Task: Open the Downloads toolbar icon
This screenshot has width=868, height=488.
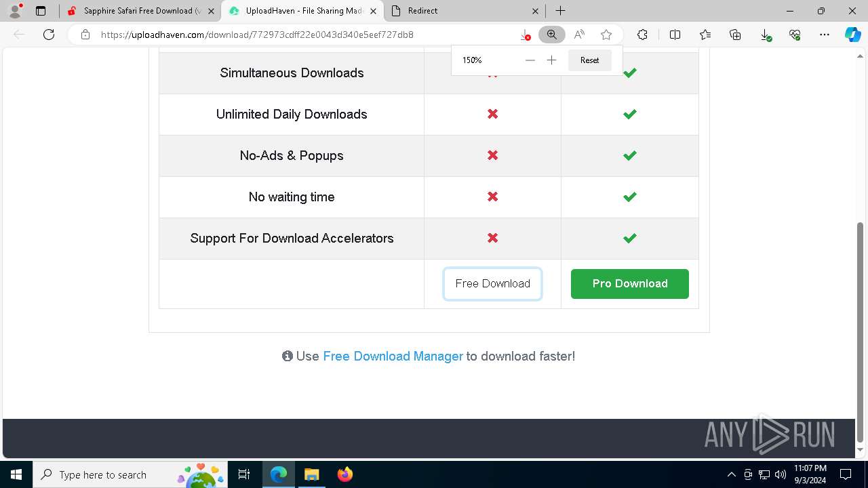Action: point(765,35)
